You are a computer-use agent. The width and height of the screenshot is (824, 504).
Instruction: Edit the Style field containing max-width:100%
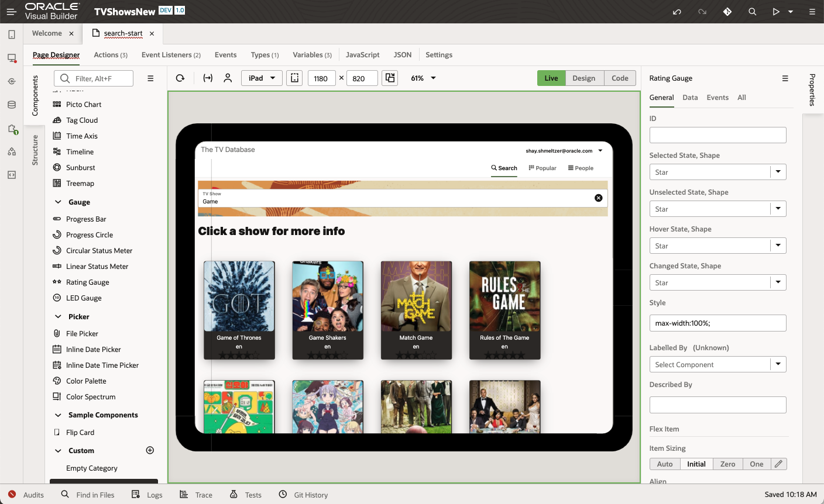click(x=717, y=323)
